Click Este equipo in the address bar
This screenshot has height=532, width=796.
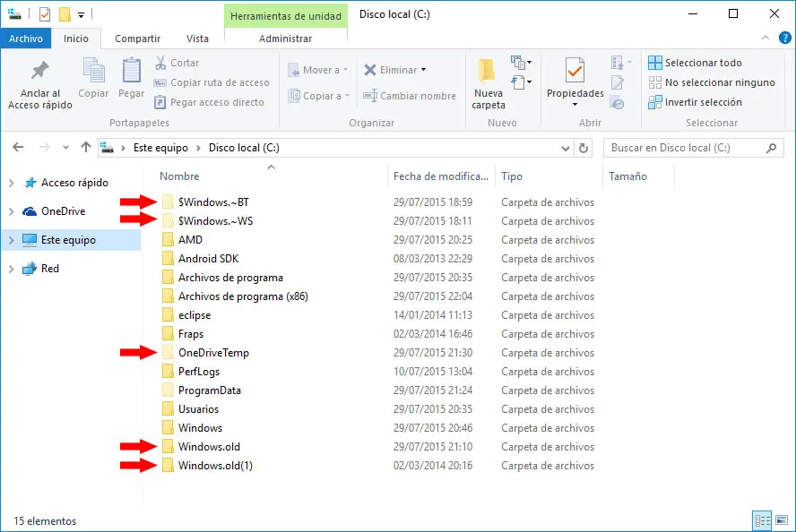click(x=160, y=148)
